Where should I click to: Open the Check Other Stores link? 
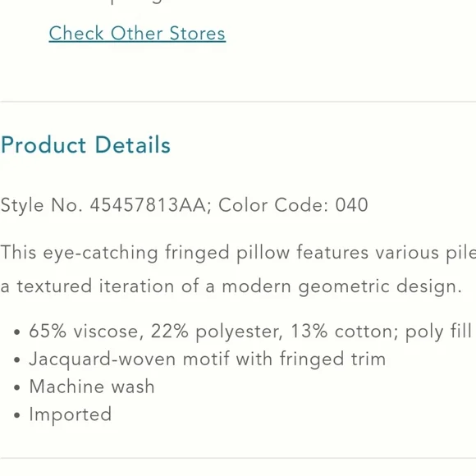[137, 34]
